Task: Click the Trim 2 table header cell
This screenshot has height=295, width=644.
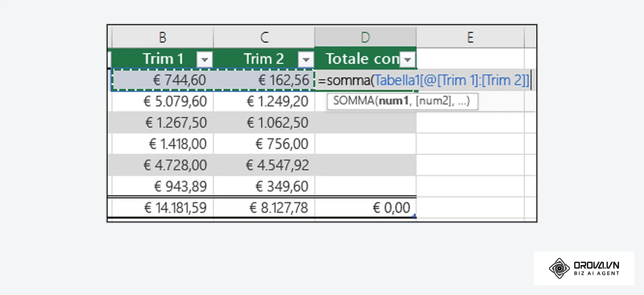Action: tap(264, 59)
